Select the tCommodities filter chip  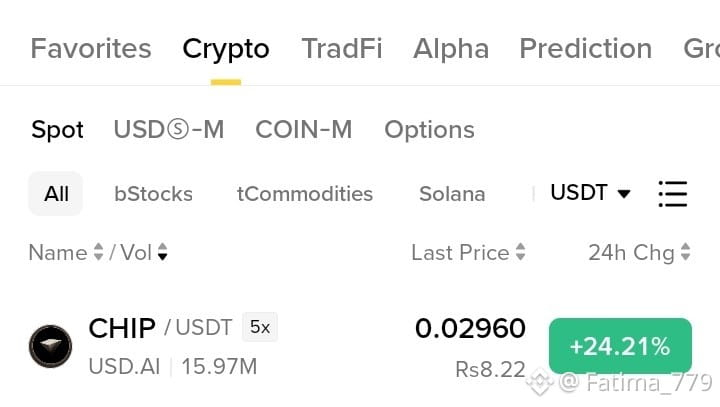(305, 194)
